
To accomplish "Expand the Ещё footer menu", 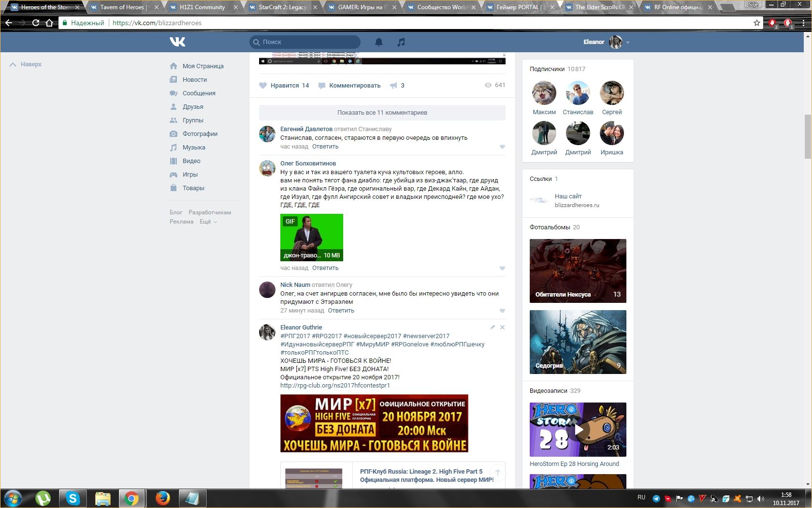I will pos(208,222).
